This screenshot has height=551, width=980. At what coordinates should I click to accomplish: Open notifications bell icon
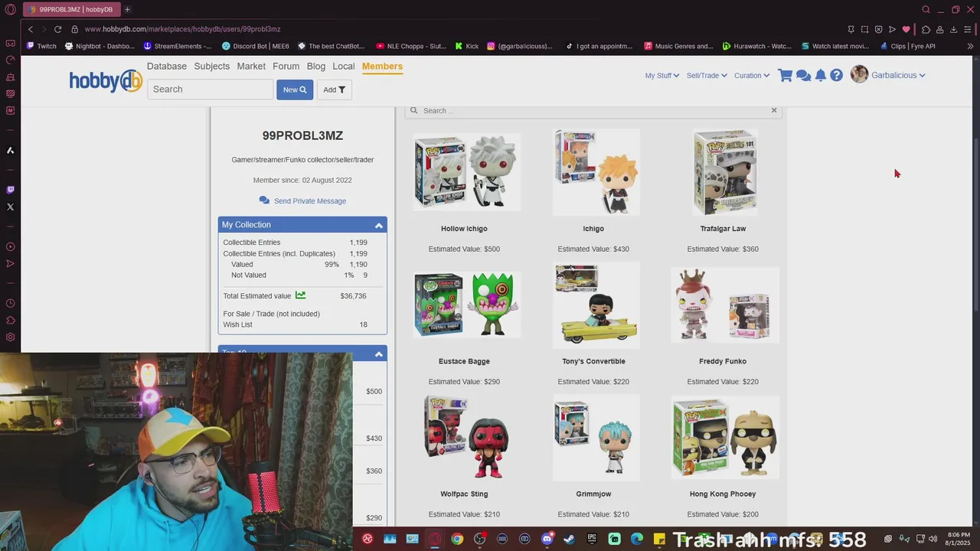pyautogui.click(x=821, y=75)
